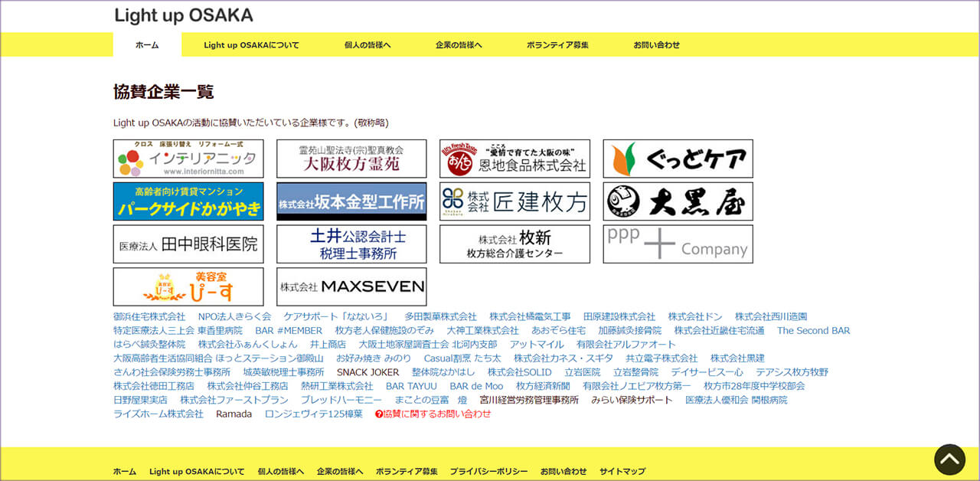980x481 pixels.
Task: Open footer お問い合わせ link
Action: [x=563, y=471]
